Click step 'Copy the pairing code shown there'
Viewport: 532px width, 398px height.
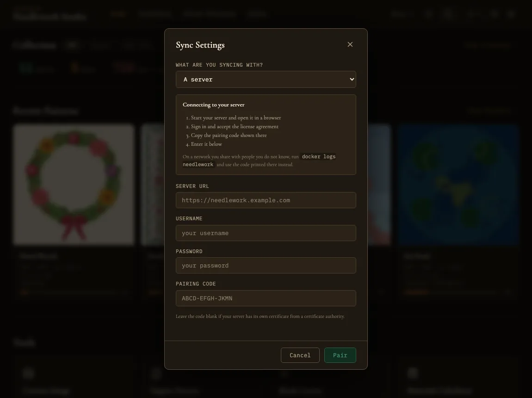229,135
